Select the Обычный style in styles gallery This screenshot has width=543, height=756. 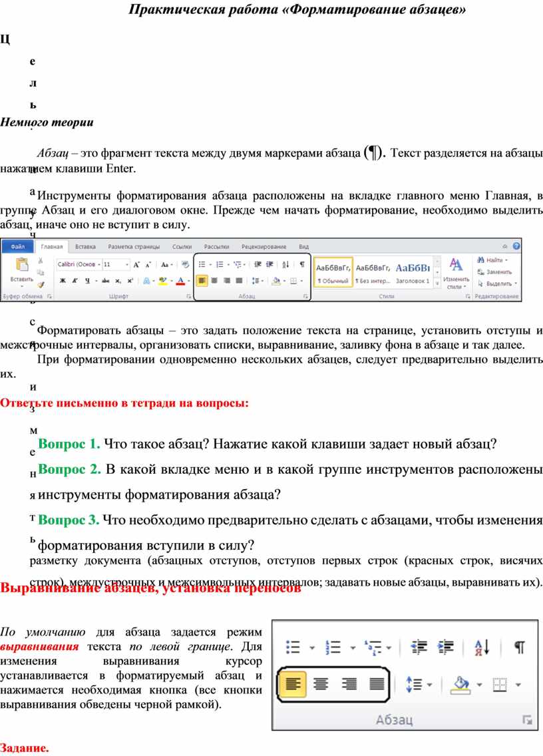tap(333, 272)
